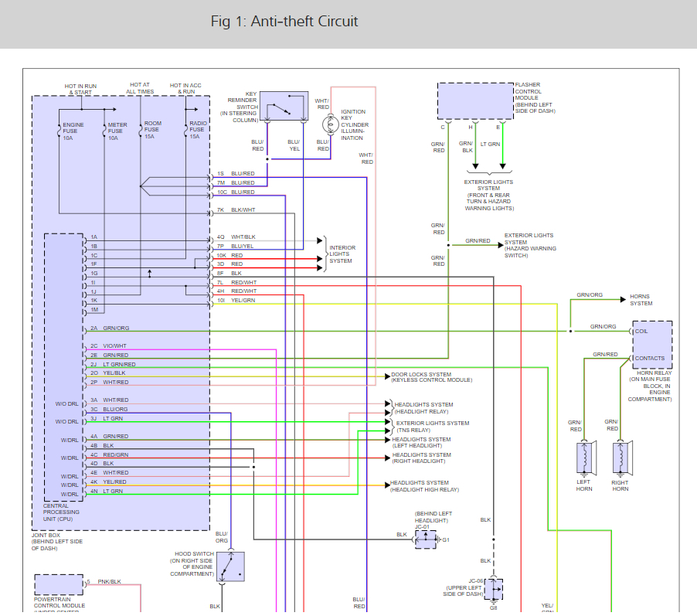Image resolution: width=697 pixels, height=616 pixels.
Task: Click the '4H RED/WHT' wire label
Action: click(237, 291)
